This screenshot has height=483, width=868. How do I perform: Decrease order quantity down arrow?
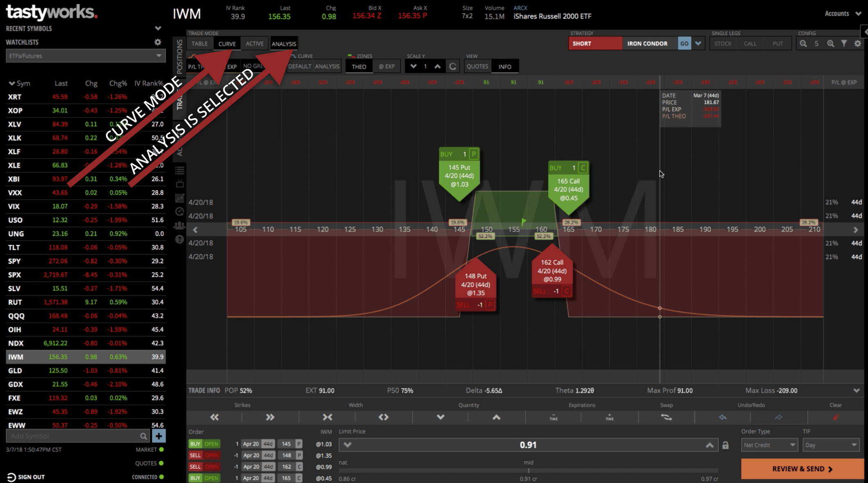coord(441,417)
